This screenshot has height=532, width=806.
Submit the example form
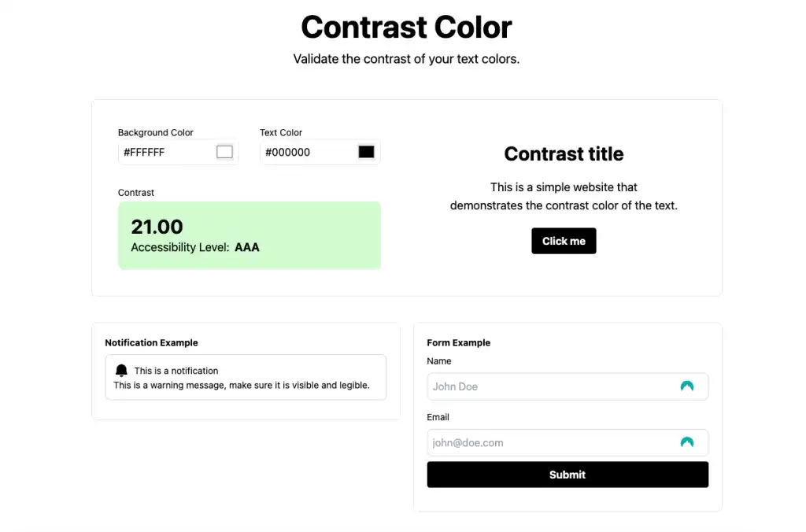[568, 475]
